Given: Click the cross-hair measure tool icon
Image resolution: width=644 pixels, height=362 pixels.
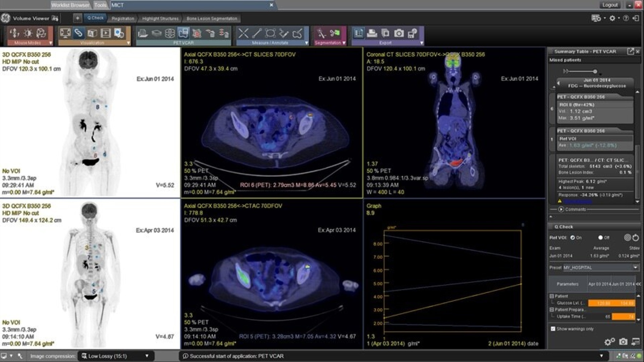Looking at the screenshot, I should 244,33.
